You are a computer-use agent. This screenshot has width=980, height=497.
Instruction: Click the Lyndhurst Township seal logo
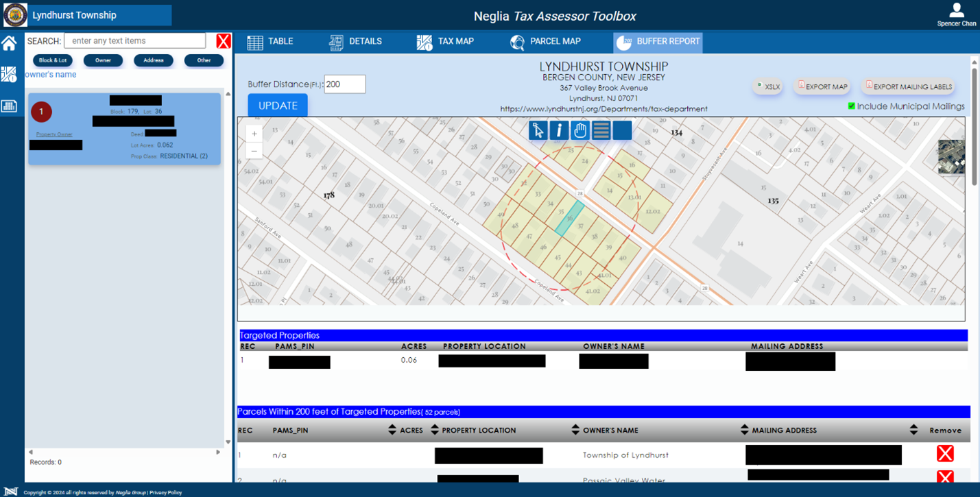click(x=15, y=15)
